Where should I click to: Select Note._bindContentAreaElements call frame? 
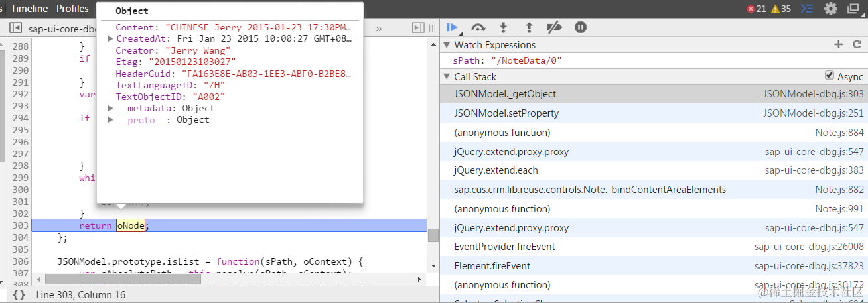pyautogui.click(x=654, y=190)
